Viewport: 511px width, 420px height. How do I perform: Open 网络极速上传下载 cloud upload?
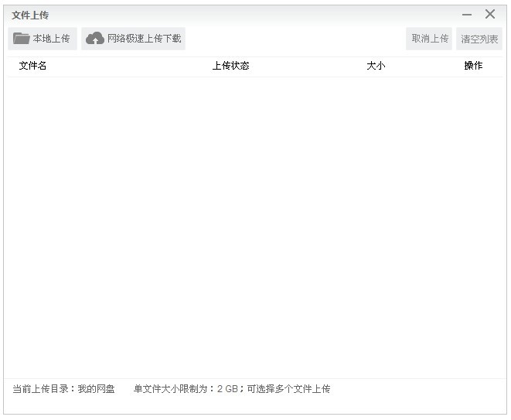[x=133, y=39]
